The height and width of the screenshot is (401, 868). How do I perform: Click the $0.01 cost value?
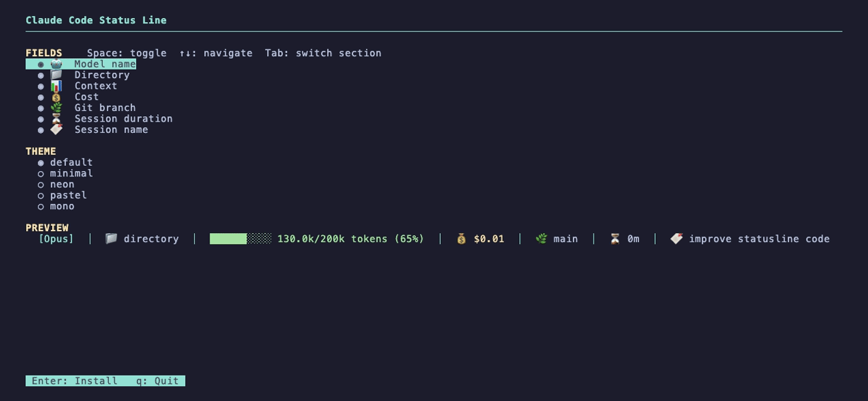click(489, 239)
